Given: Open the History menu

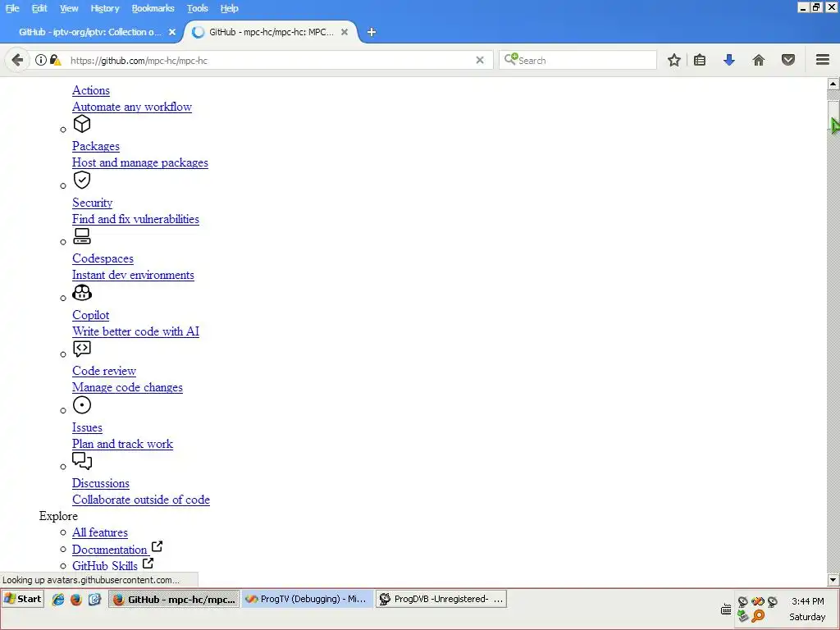Looking at the screenshot, I should 105,8.
